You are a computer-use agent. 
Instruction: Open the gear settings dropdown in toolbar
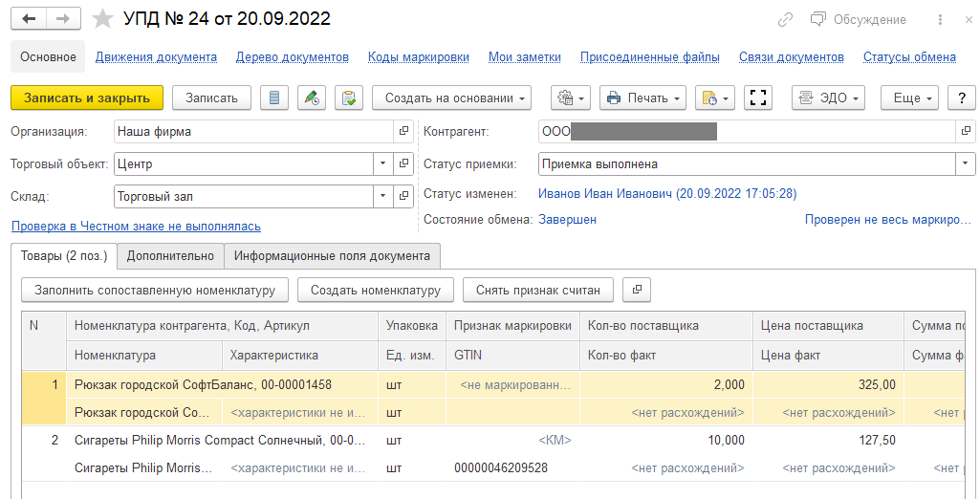(571, 98)
